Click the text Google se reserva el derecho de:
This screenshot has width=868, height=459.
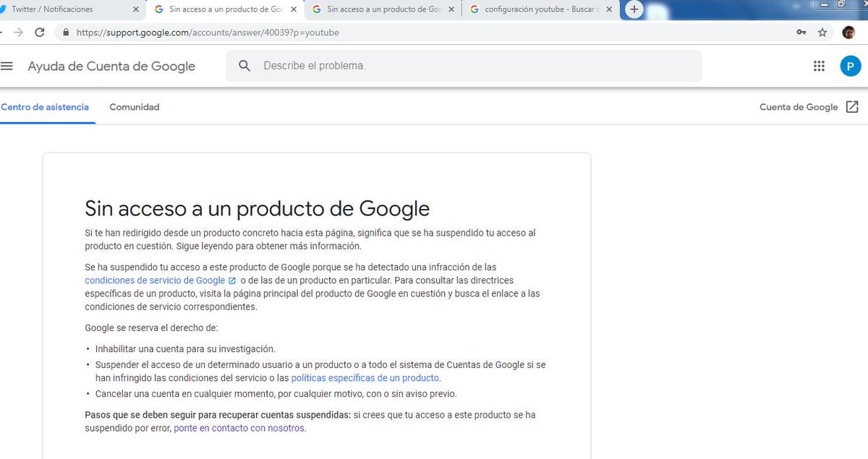click(151, 327)
